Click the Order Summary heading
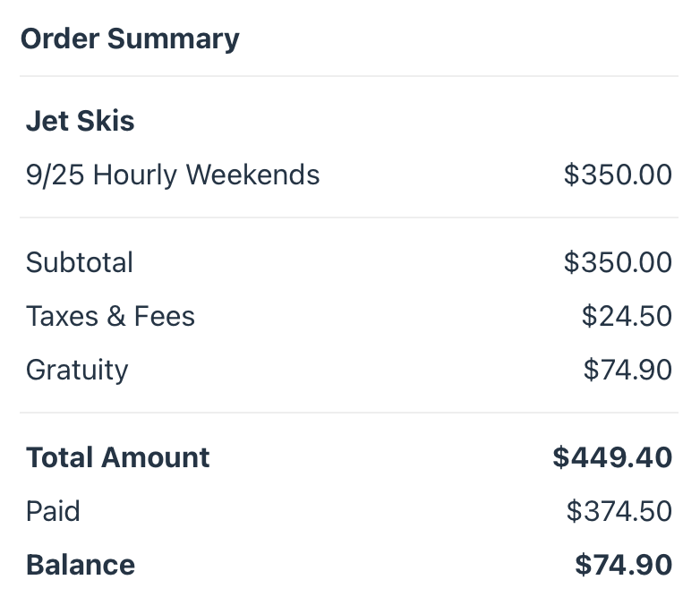Image resolution: width=700 pixels, height=614 pixels. pyautogui.click(x=130, y=39)
